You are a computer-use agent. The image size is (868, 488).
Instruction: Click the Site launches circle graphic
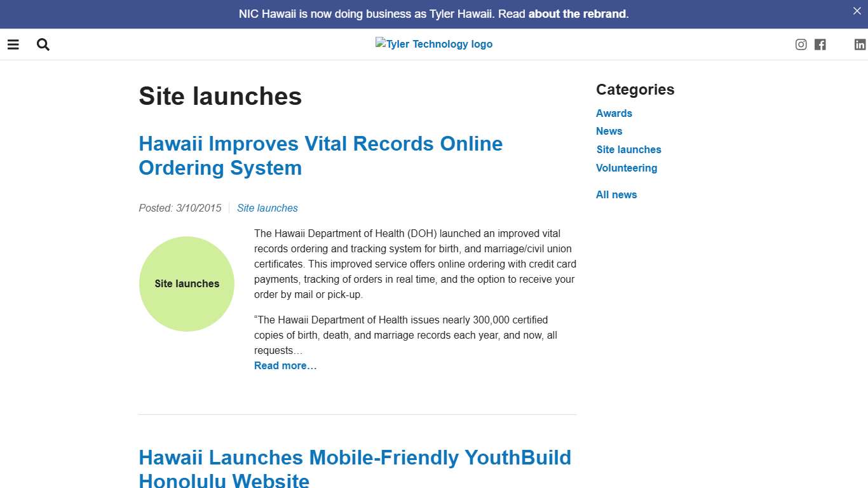click(x=186, y=283)
